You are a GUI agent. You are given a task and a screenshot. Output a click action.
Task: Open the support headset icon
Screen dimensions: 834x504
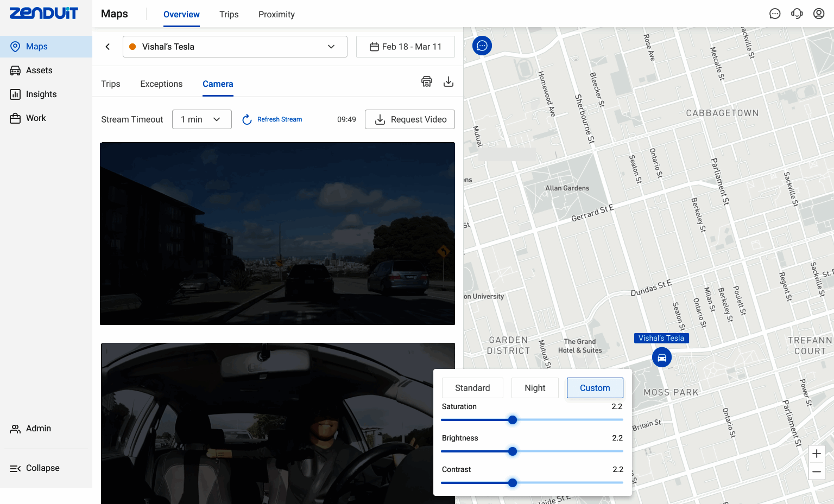797,14
